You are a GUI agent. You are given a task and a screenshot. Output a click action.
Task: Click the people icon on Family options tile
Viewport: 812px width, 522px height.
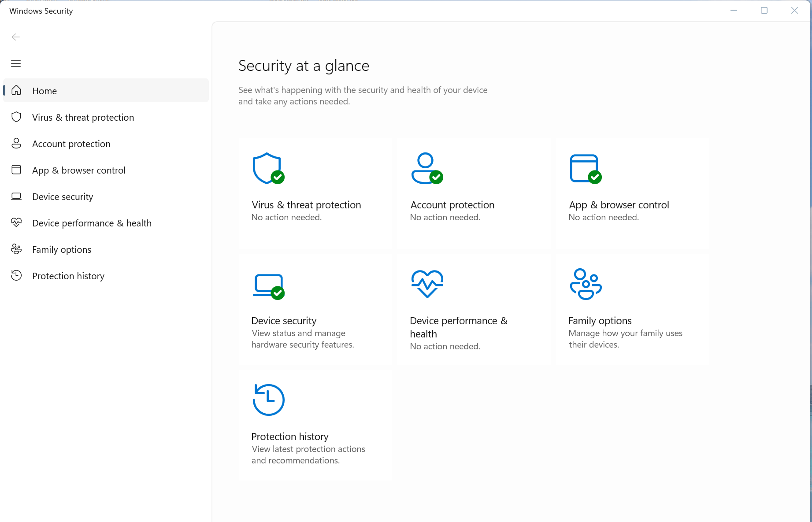point(586,284)
